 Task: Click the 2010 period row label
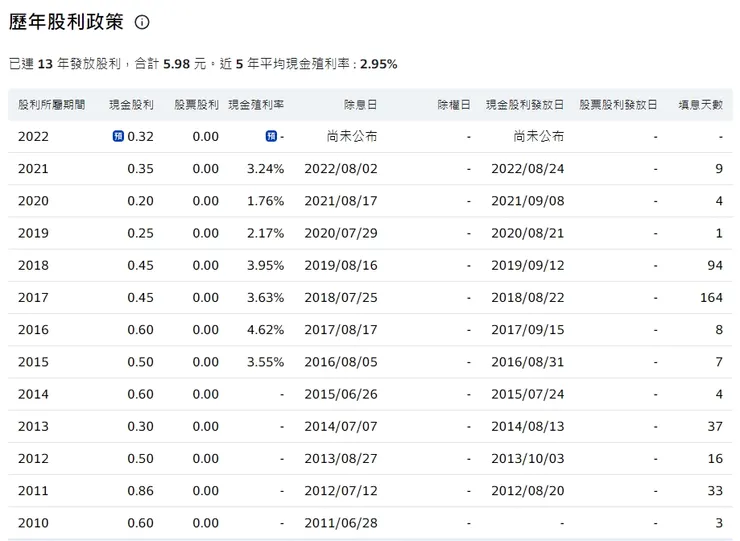tap(33, 523)
